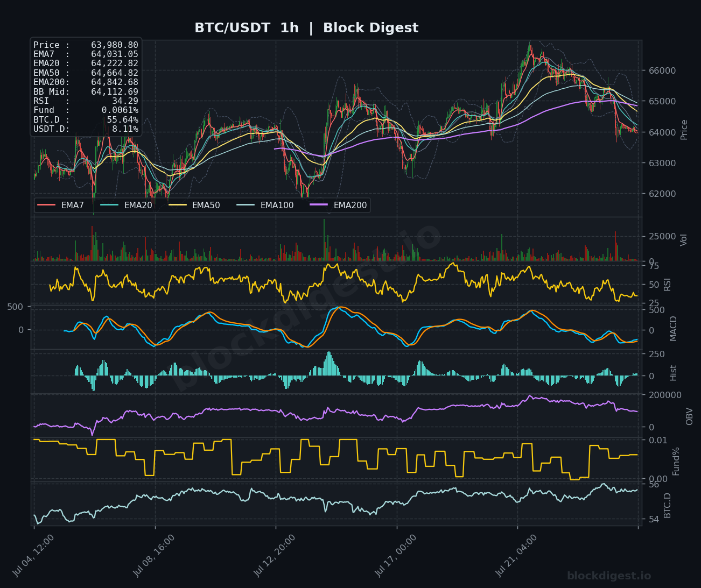Click the Jul 21, 04:00 date label

point(516,556)
